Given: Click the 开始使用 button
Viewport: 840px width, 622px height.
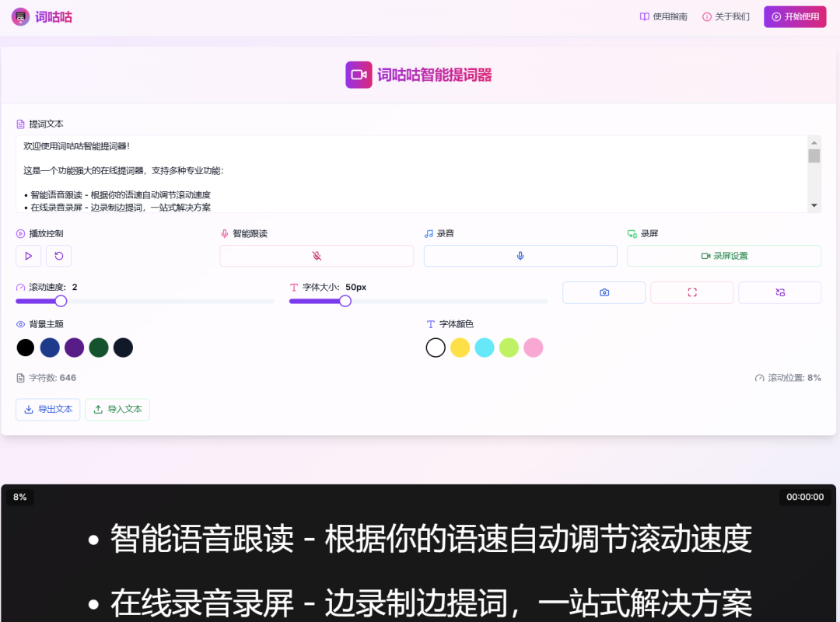Looking at the screenshot, I should tap(794, 16).
